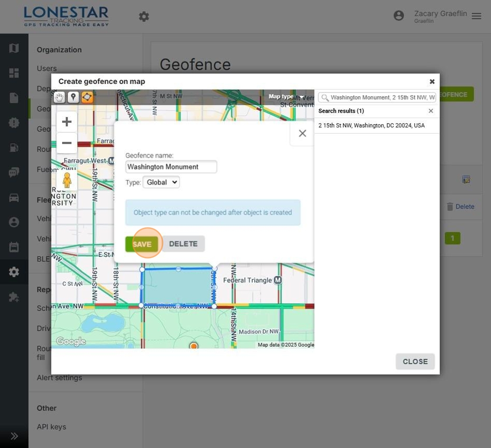Open the fuel pump sidebar icon
Viewport: 491px width, 448px height.
(x=14, y=147)
